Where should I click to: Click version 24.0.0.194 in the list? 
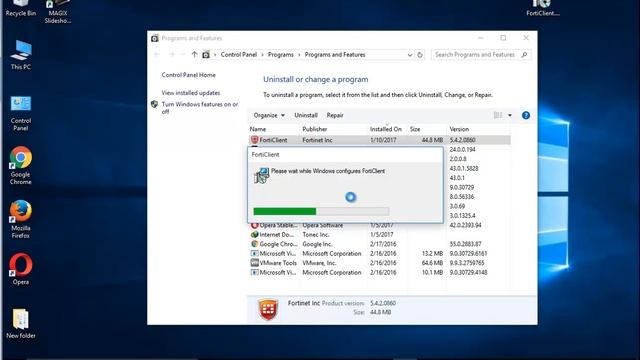[462, 150]
